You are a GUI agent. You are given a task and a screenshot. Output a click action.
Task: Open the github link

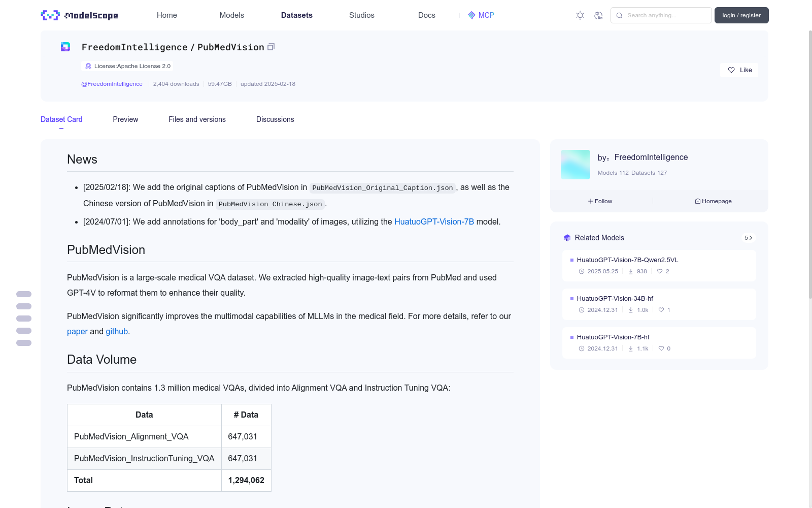[x=117, y=331]
